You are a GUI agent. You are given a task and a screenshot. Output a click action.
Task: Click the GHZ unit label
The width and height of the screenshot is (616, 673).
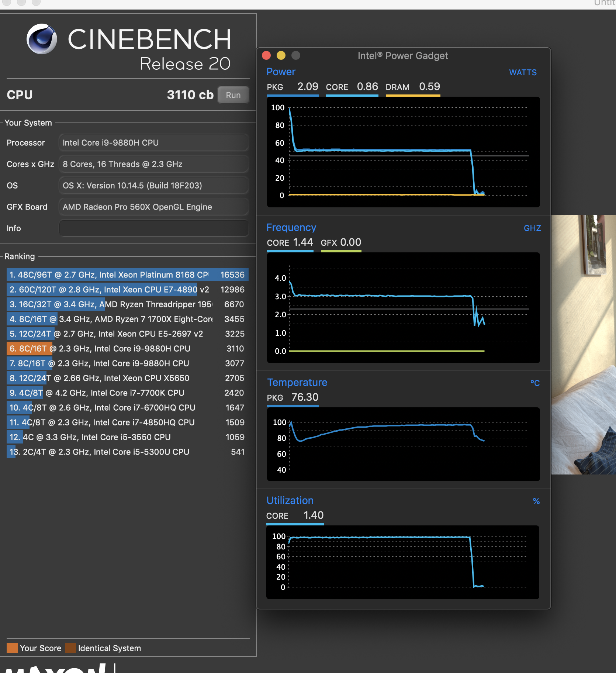pyautogui.click(x=532, y=228)
